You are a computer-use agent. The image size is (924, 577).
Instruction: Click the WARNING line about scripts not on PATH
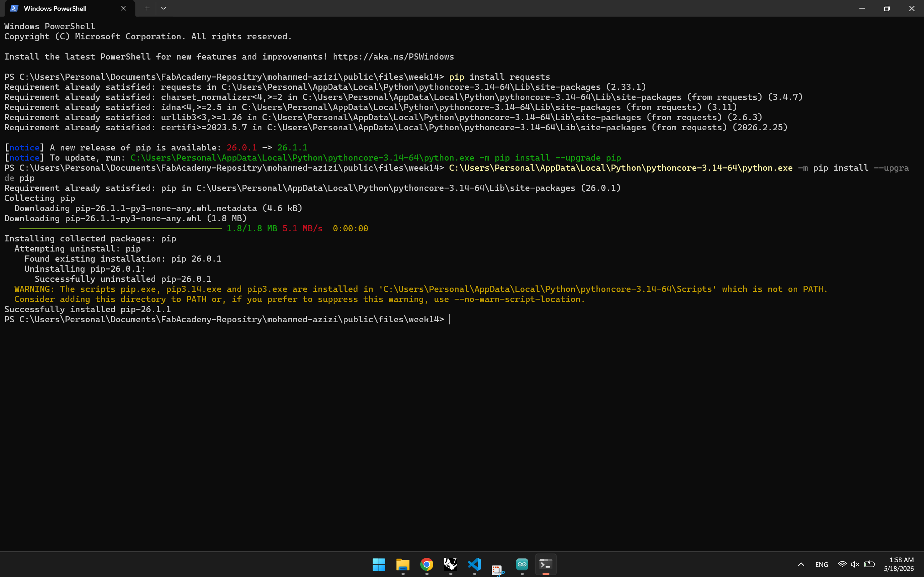pyautogui.click(x=421, y=289)
